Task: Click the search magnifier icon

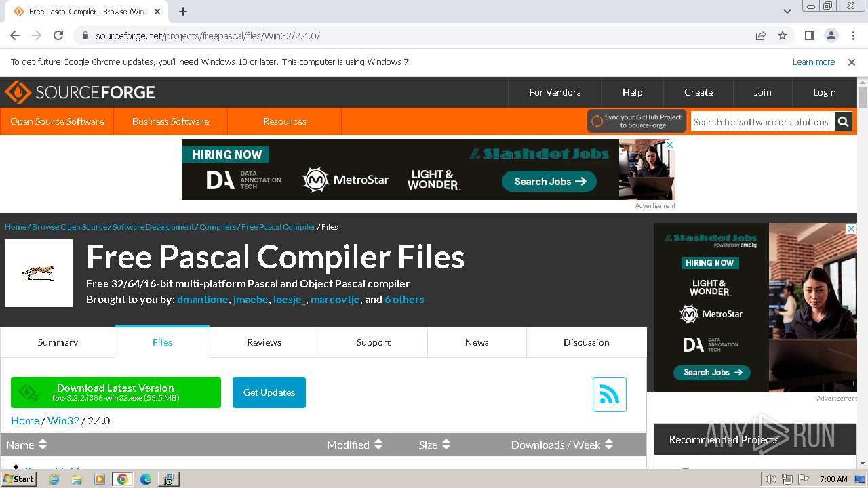Action: (843, 122)
